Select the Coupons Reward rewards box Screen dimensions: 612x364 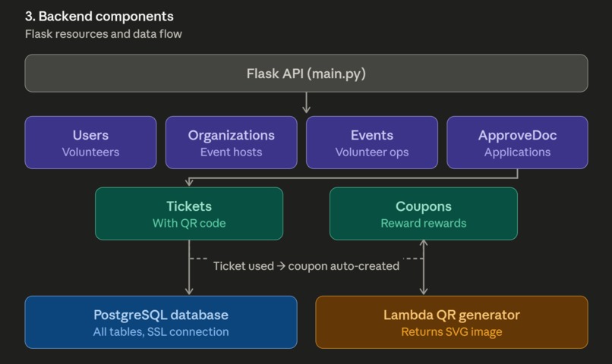coord(424,214)
